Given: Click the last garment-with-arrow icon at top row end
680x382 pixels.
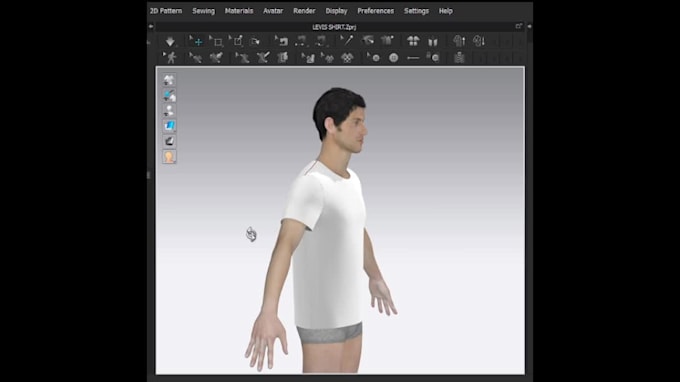Looking at the screenshot, I should (x=479, y=41).
